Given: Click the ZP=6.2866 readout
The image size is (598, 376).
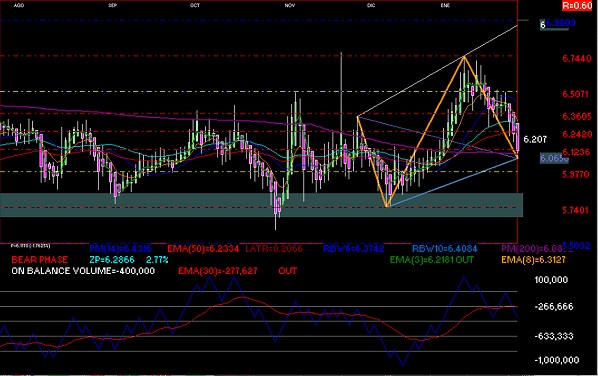Looking at the screenshot, I should 112,260.
